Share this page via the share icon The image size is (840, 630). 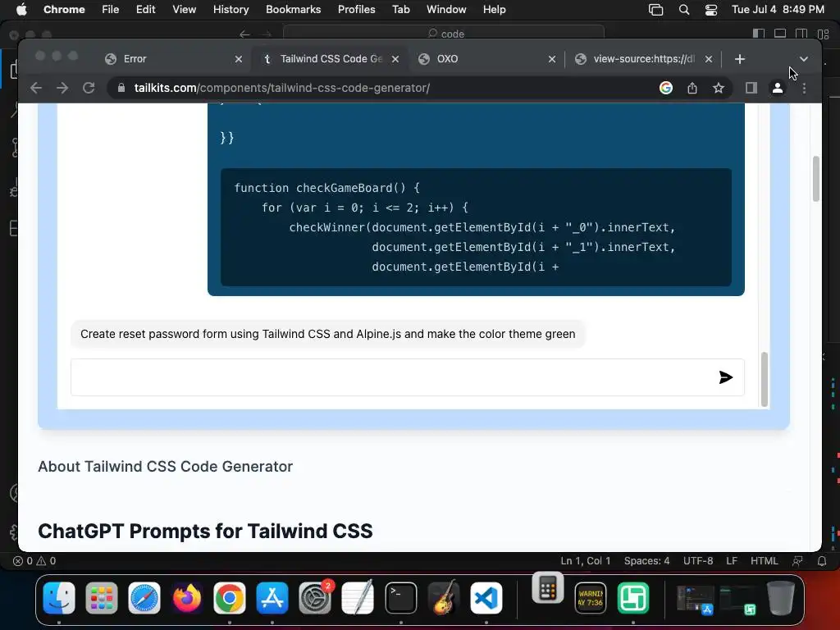click(x=692, y=88)
